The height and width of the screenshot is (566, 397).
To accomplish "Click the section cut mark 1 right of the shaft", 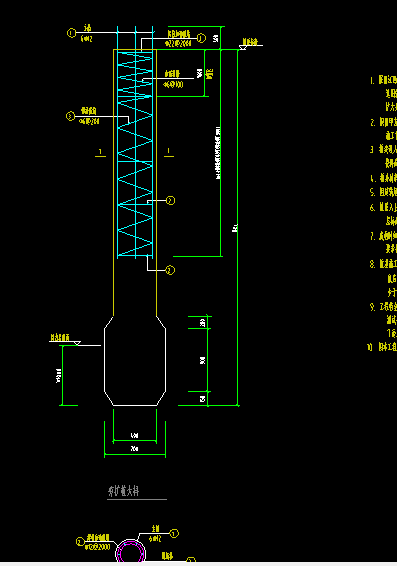I will pyautogui.click(x=169, y=153).
